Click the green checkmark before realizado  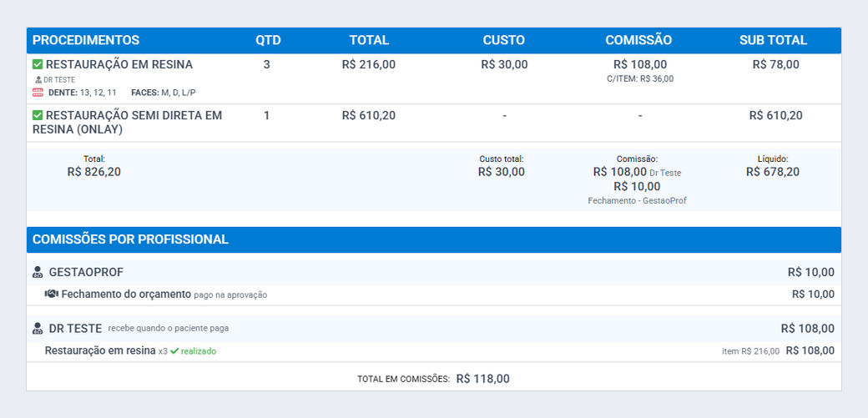[x=174, y=351]
